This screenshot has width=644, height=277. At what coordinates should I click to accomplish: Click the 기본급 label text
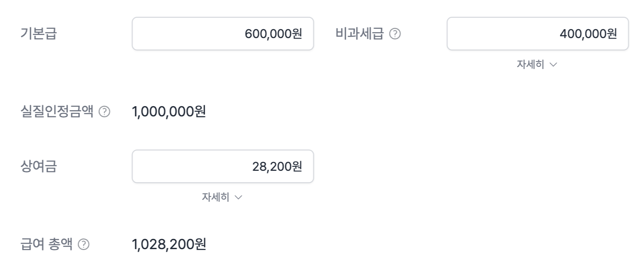[x=39, y=34]
